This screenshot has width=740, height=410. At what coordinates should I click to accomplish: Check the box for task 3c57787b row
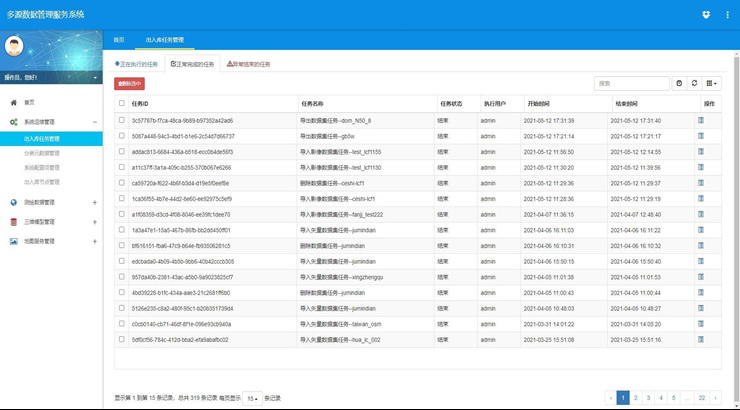coord(122,120)
